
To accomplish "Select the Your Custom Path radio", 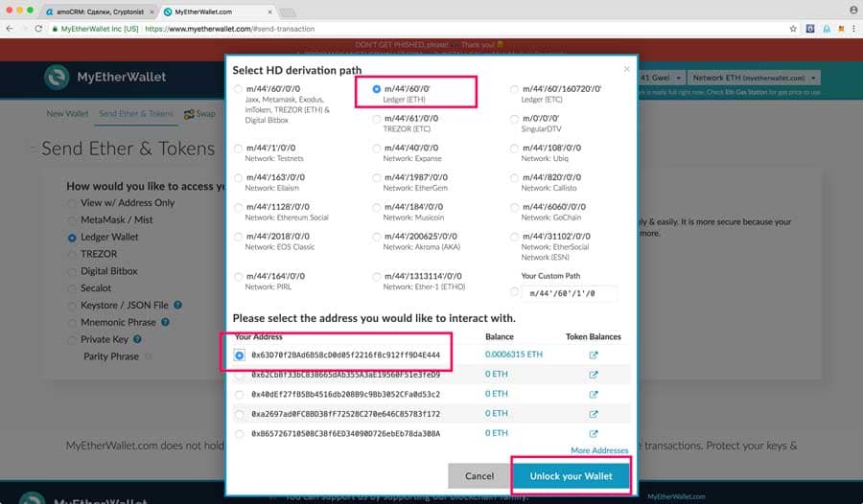I will (x=514, y=291).
